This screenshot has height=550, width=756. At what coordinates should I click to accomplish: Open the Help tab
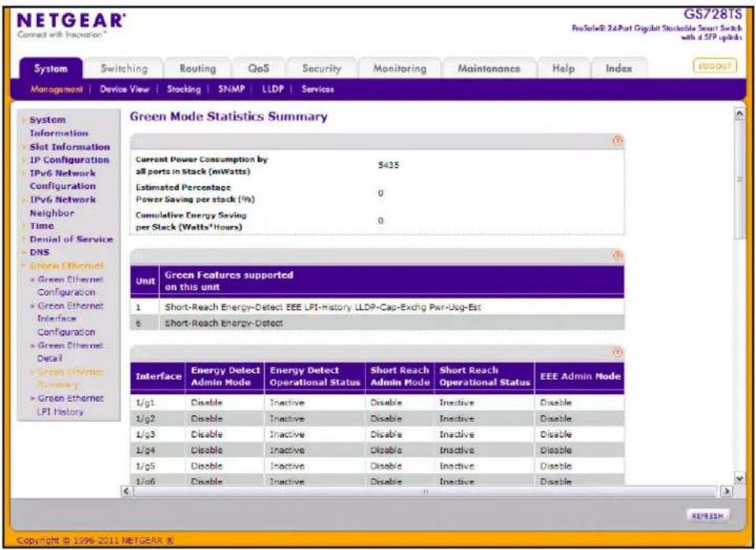tap(563, 69)
